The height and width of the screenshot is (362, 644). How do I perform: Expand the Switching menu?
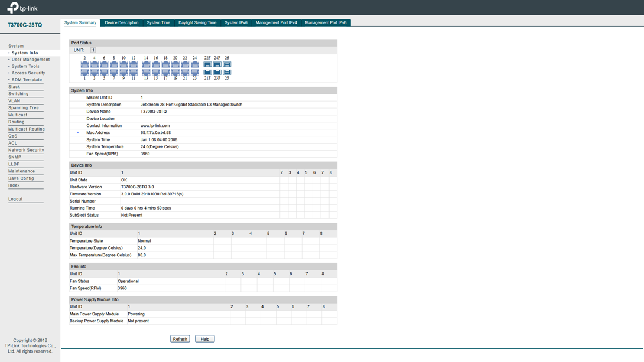(18, 93)
